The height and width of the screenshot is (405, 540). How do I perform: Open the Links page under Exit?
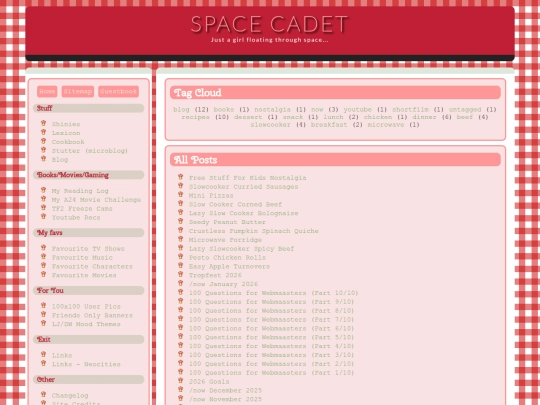tap(62, 355)
